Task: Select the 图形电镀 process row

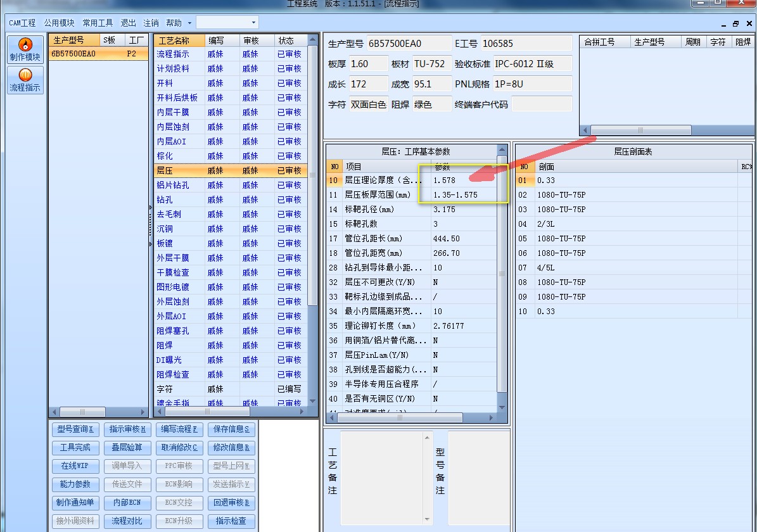Action: (x=231, y=287)
